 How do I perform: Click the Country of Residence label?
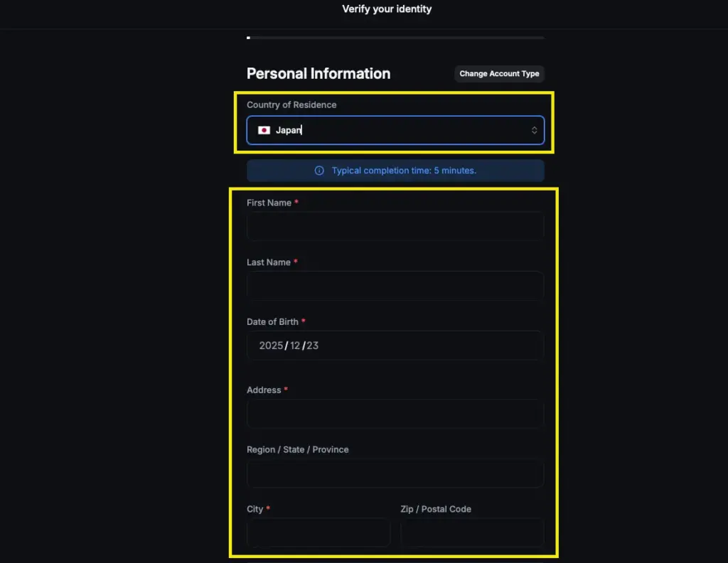coord(291,104)
